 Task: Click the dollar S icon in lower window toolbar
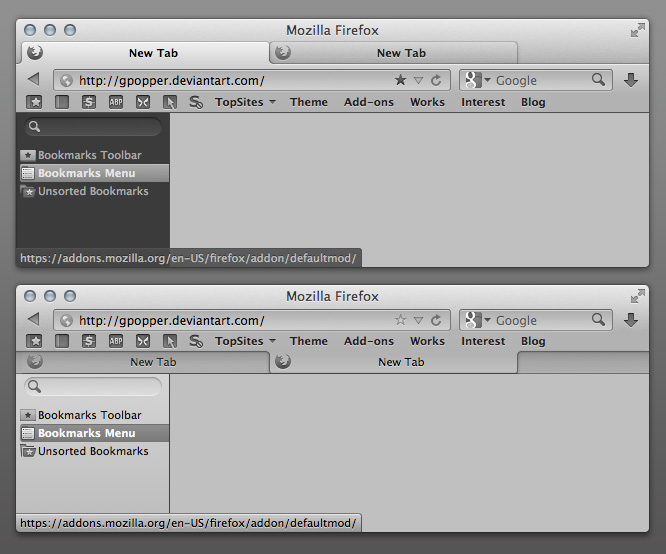[x=89, y=341]
